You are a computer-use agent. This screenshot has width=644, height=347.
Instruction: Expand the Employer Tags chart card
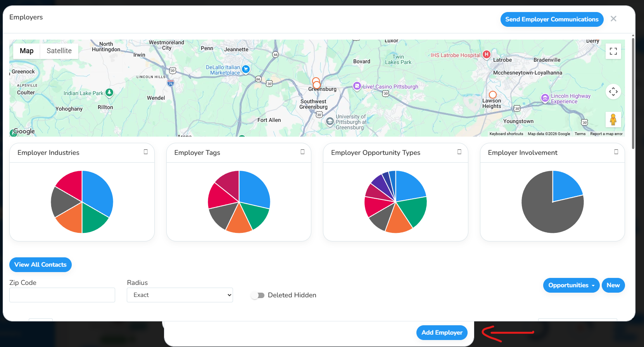click(x=302, y=152)
